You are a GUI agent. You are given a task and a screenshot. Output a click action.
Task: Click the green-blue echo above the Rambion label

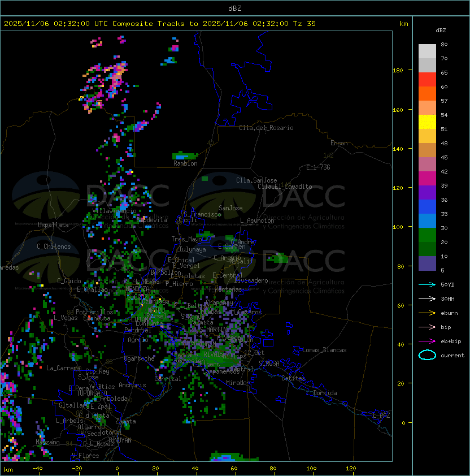[x=185, y=155]
